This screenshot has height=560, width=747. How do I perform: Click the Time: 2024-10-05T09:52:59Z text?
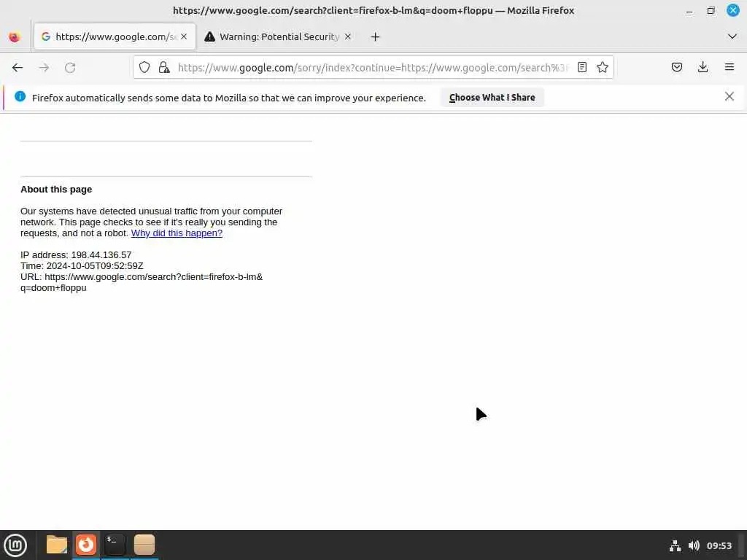[82, 266]
